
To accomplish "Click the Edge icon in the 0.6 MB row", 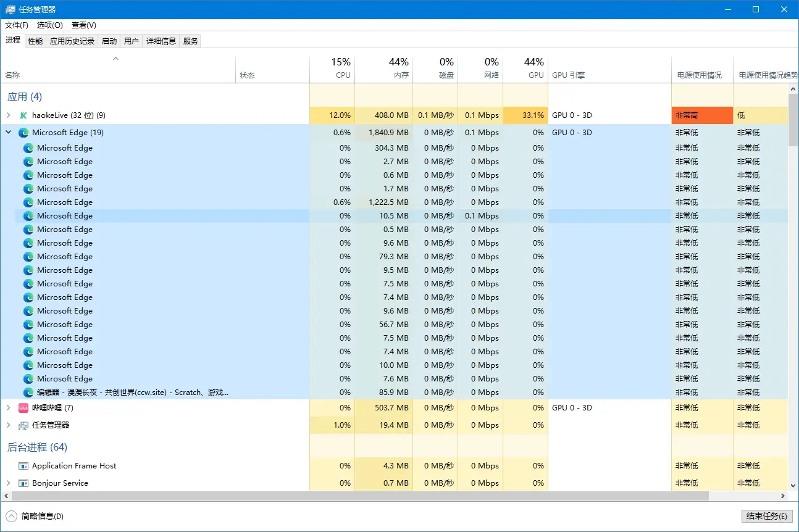I will [28, 175].
